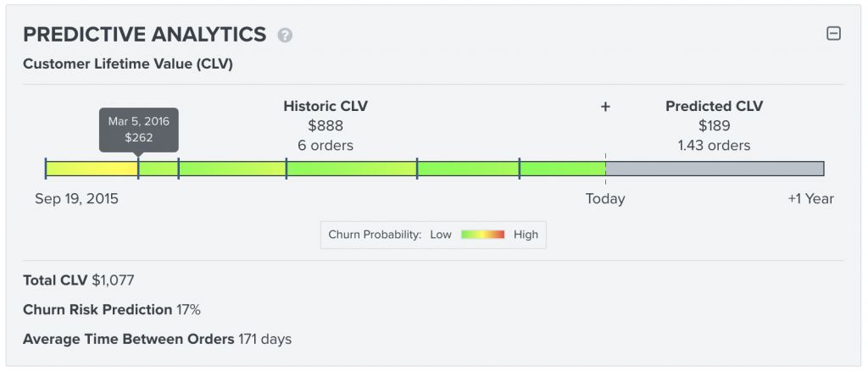This screenshot has height=371, width=868.
Task: Click the plus sign between CLV headings
Action: (605, 107)
